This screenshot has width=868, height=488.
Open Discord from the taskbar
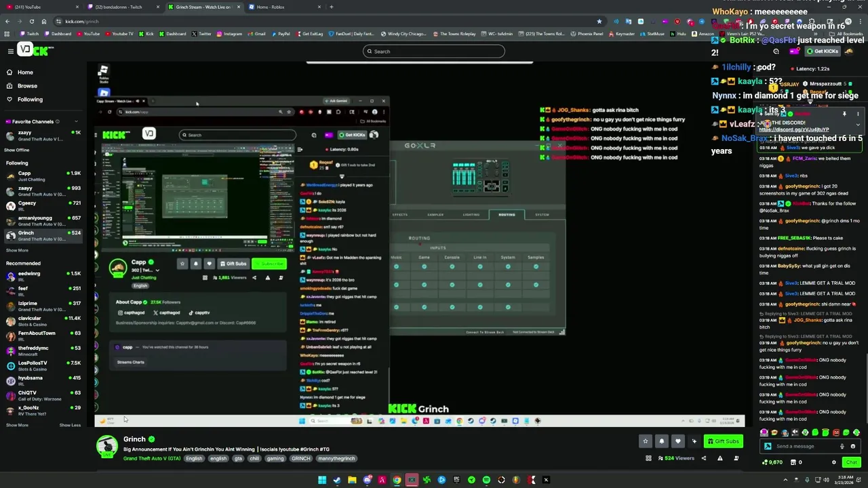[x=367, y=480]
